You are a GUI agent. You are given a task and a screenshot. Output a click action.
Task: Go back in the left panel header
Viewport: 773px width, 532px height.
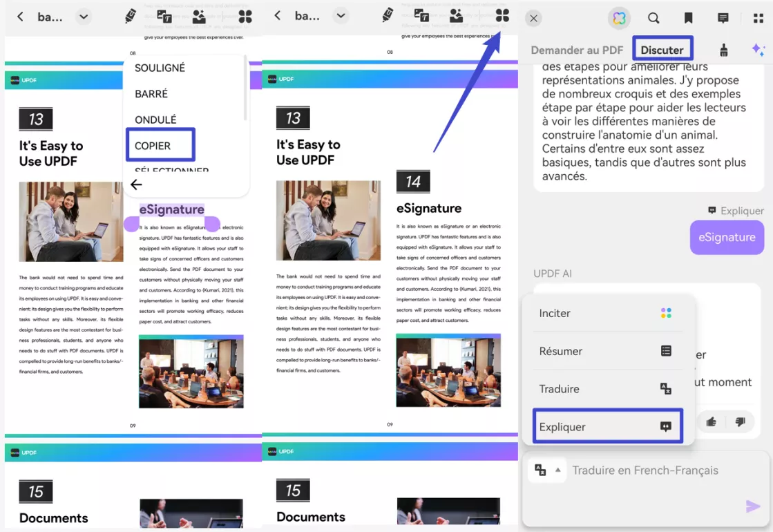tap(20, 17)
